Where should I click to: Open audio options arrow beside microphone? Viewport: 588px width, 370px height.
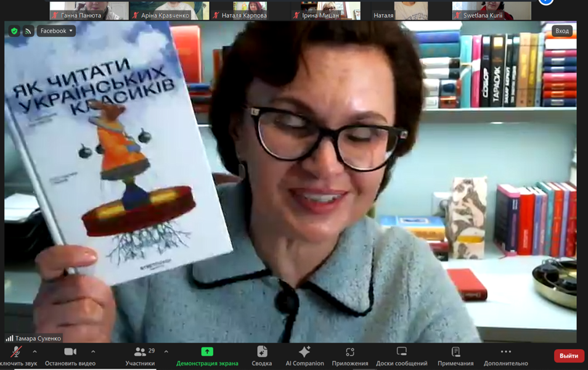[35, 351]
